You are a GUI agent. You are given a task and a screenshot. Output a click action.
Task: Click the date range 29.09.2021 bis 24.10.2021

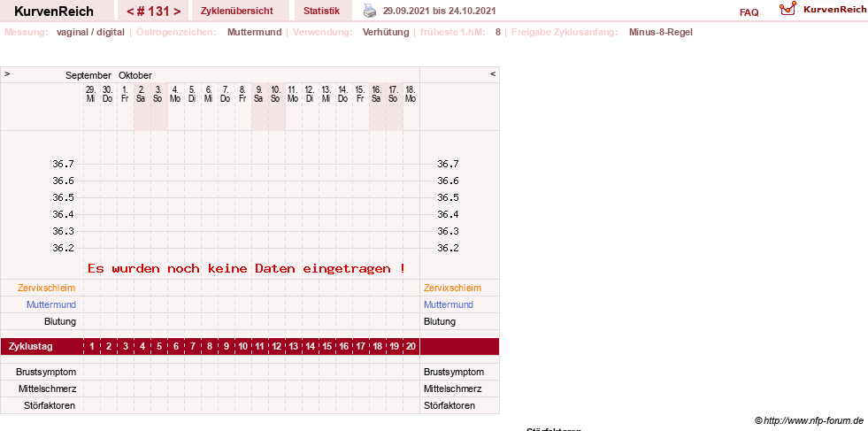click(x=440, y=12)
